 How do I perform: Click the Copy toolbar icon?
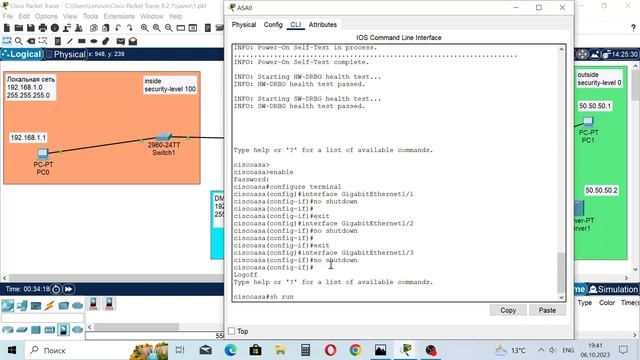94,28
